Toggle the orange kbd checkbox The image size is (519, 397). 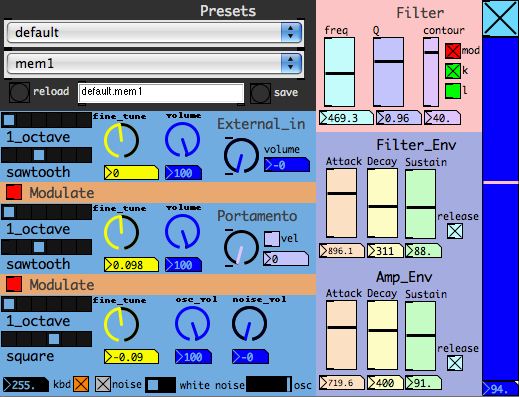pyautogui.click(x=81, y=384)
